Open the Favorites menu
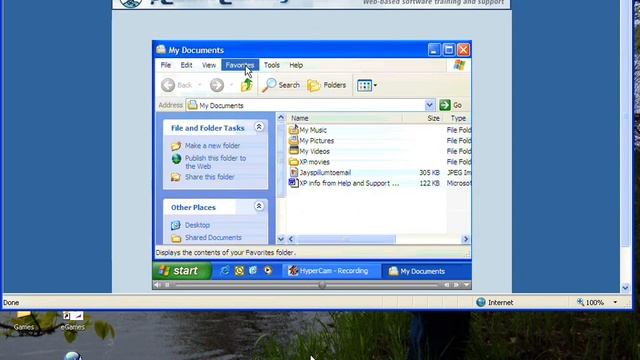Viewport: 640px width, 360px height. click(240, 65)
